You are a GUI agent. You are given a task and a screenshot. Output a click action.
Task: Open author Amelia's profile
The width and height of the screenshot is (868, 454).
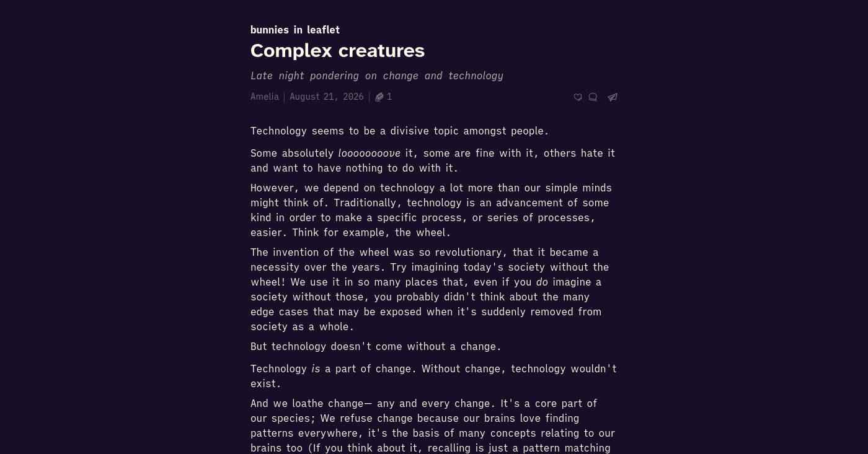(x=265, y=97)
